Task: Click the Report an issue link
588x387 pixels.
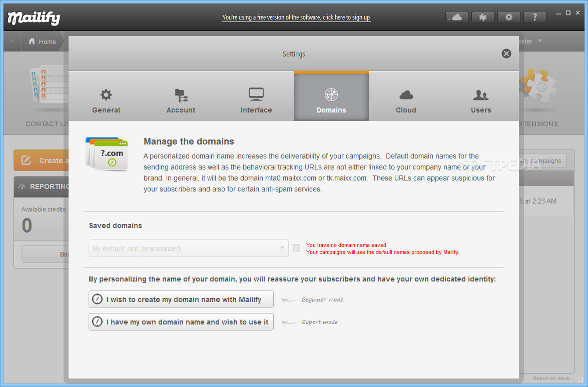Action: click(x=553, y=378)
